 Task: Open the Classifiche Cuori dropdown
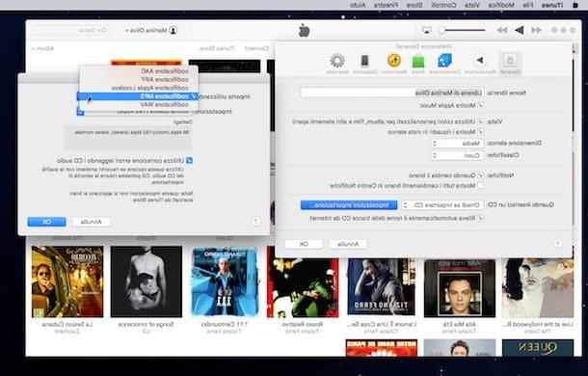(x=457, y=155)
